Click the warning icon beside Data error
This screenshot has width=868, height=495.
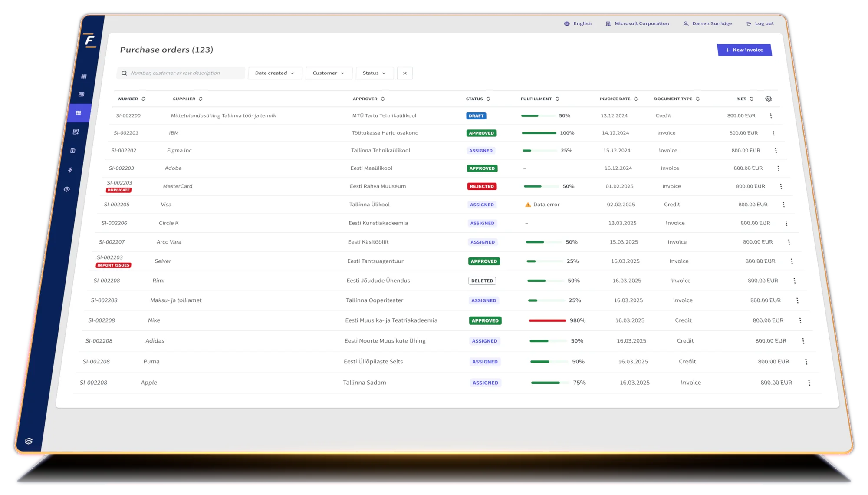pos(528,205)
